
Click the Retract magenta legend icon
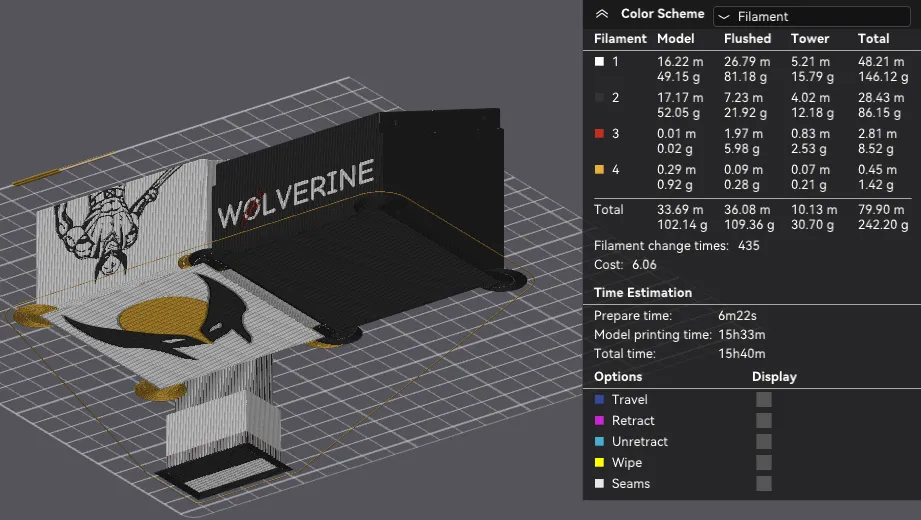[599, 421]
